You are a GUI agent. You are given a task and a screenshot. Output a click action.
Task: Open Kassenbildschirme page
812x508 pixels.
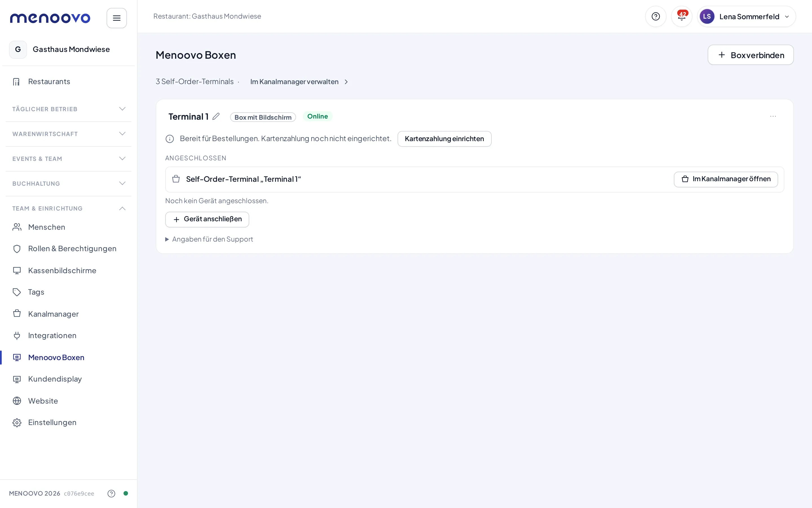[x=69, y=270]
